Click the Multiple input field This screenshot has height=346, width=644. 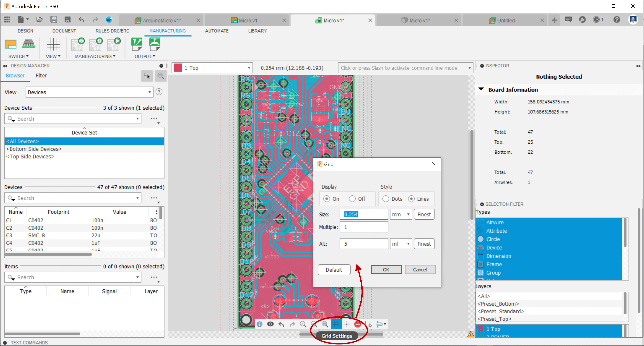click(x=364, y=227)
